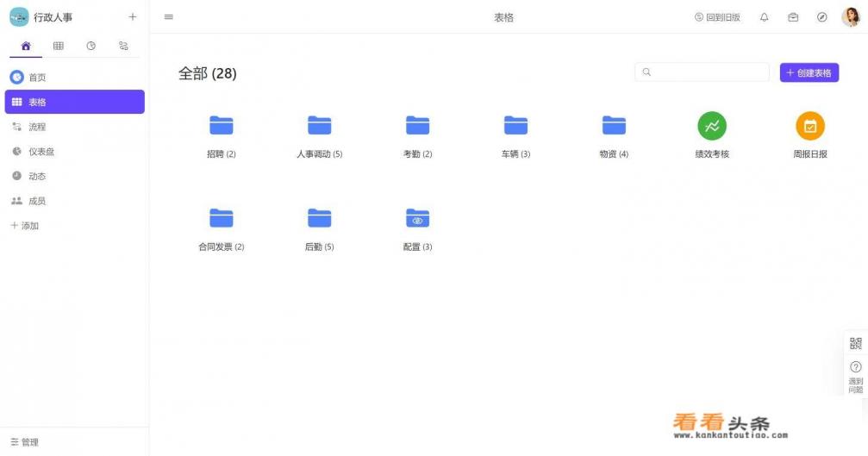The width and height of the screenshot is (868, 456).
Task: Click the notification bell icon
Action: [x=764, y=17]
